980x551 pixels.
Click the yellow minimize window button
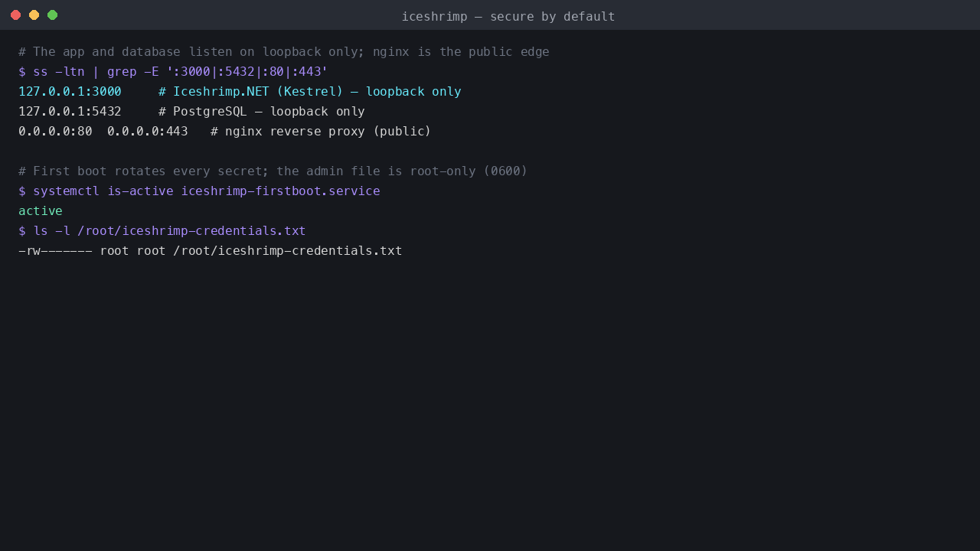[x=34, y=15]
